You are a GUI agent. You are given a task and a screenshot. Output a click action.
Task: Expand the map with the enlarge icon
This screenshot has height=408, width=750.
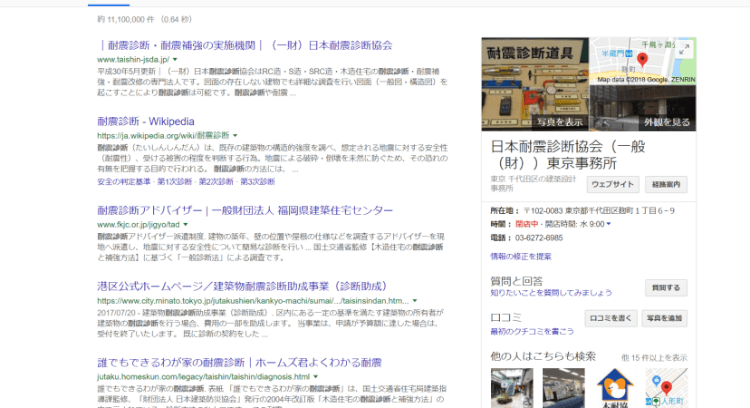click(x=684, y=48)
